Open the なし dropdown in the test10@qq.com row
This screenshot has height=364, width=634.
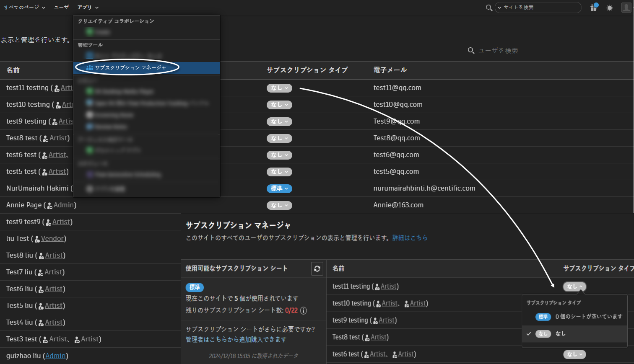(x=279, y=105)
